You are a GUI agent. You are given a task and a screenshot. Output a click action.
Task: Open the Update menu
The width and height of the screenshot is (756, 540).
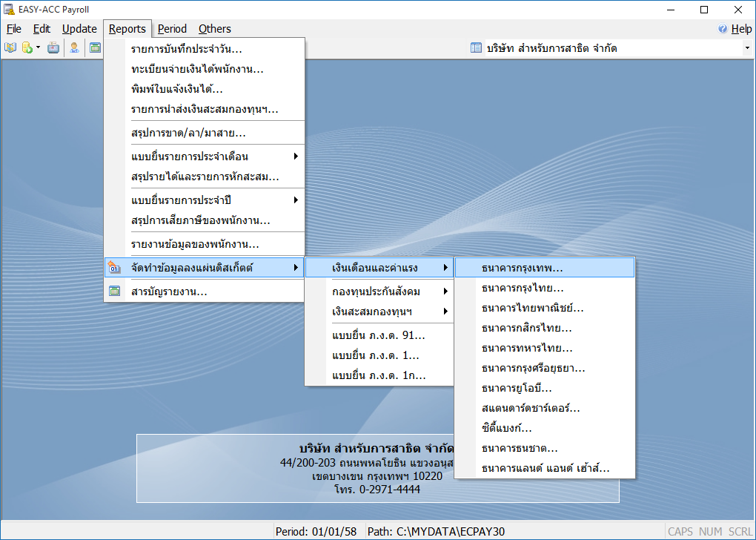click(79, 29)
